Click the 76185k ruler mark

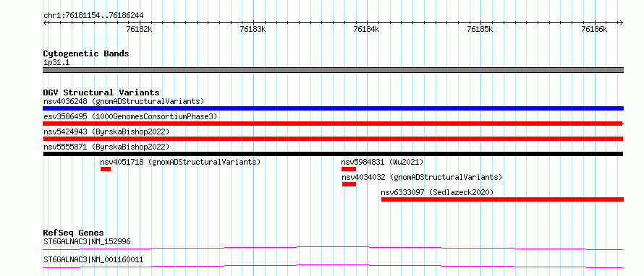(480, 29)
